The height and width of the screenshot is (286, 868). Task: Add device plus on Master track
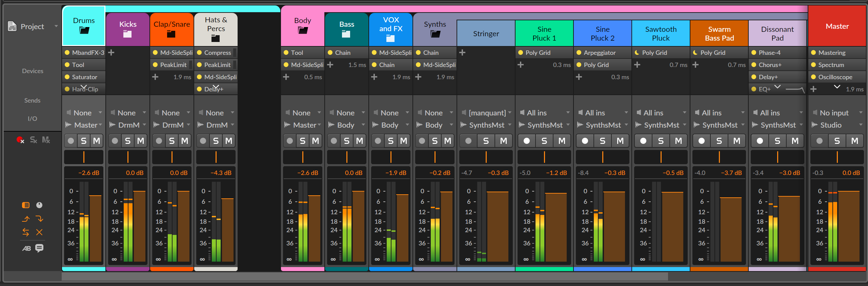pos(813,89)
